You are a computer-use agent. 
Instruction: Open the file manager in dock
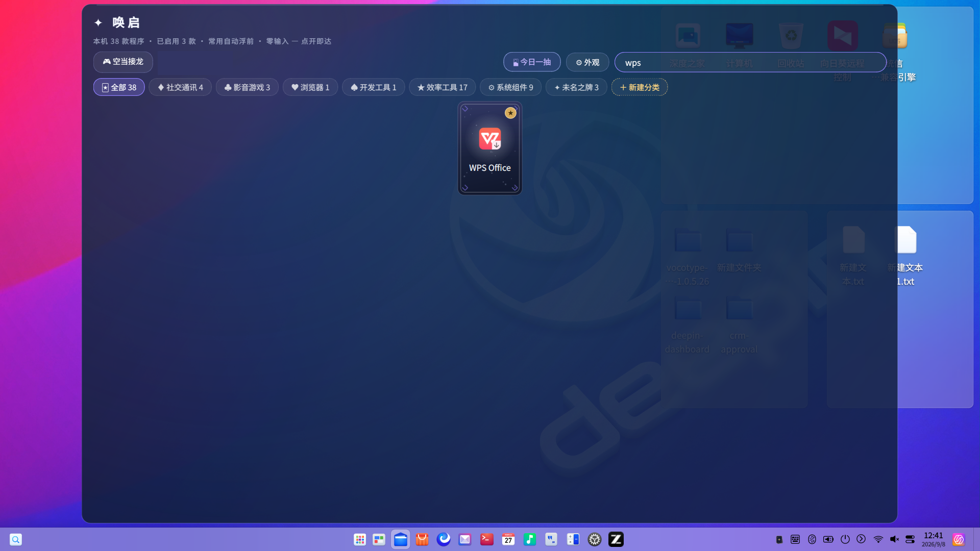(x=401, y=539)
